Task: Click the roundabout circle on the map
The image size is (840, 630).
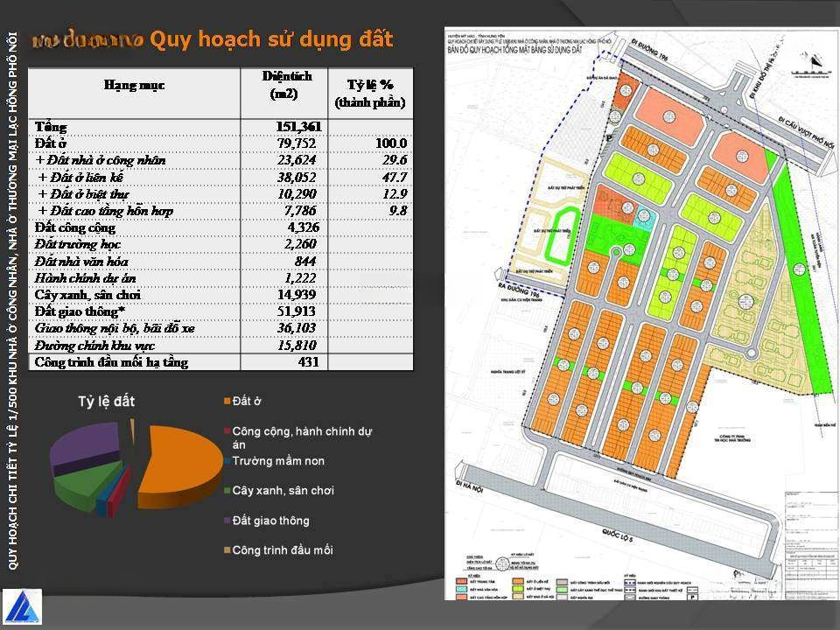Action: coord(616,254)
